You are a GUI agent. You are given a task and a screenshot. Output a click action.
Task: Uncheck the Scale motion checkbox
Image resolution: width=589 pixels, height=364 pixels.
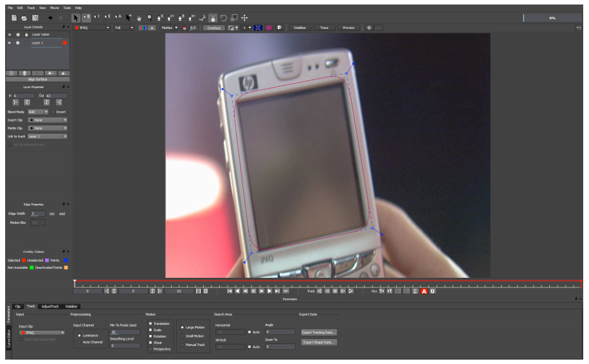pos(150,330)
